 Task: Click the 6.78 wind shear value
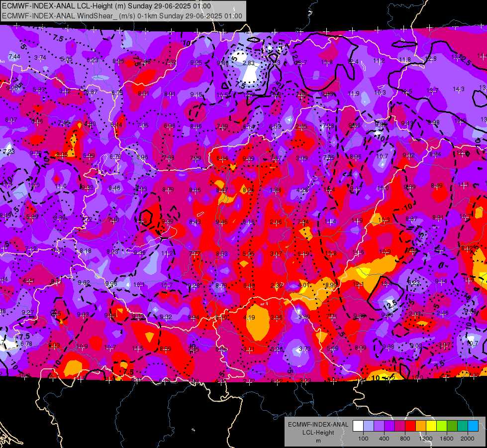click(26, 344)
